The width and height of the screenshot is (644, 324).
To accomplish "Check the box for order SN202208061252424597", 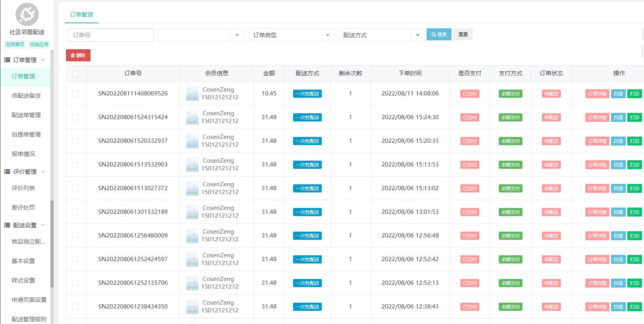I will tap(75, 259).
